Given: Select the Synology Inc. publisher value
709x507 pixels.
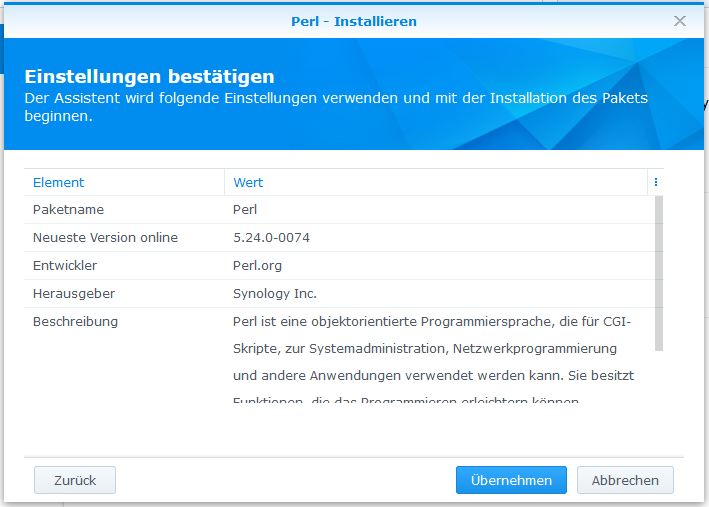Looking at the screenshot, I should point(275,294).
